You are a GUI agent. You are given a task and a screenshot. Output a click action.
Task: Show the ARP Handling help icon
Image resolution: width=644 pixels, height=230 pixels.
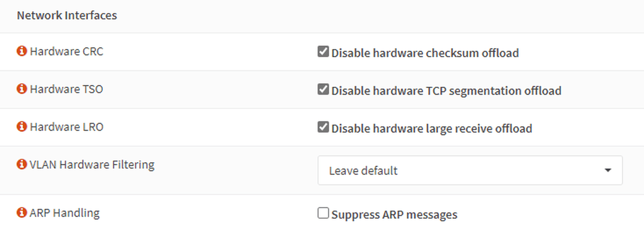[22, 212]
